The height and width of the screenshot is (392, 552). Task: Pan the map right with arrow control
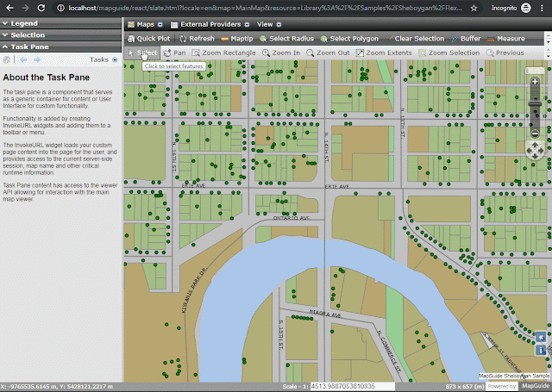[x=541, y=151]
